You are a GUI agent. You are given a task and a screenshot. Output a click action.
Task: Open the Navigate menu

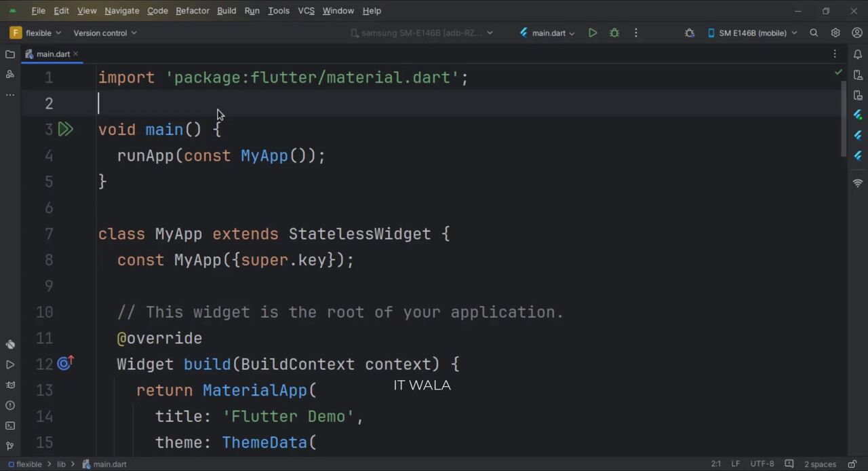tap(121, 11)
